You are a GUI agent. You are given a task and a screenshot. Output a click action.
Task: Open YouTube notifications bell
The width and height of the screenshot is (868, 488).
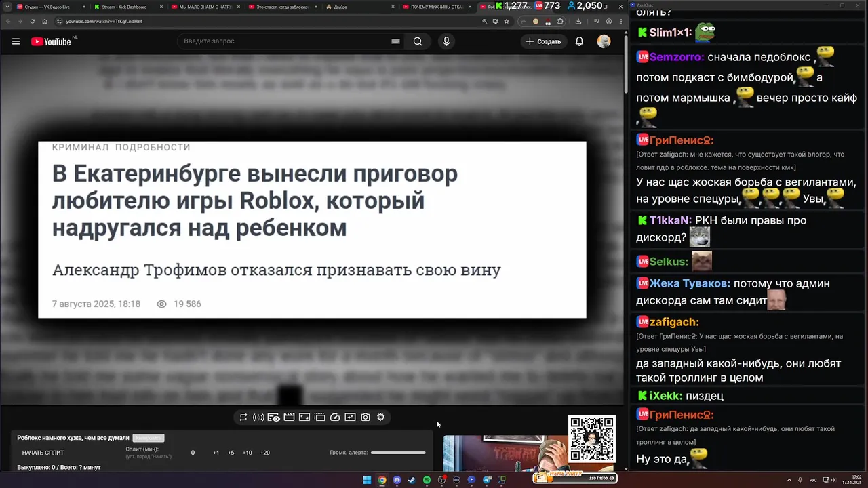(579, 41)
